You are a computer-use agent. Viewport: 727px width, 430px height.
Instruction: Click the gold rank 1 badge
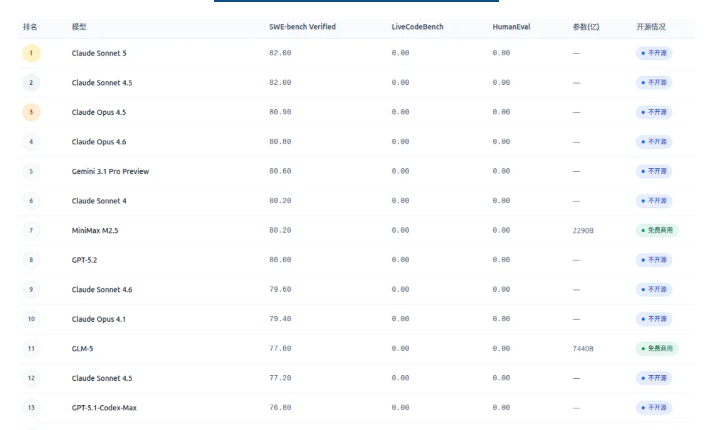[x=31, y=53]
